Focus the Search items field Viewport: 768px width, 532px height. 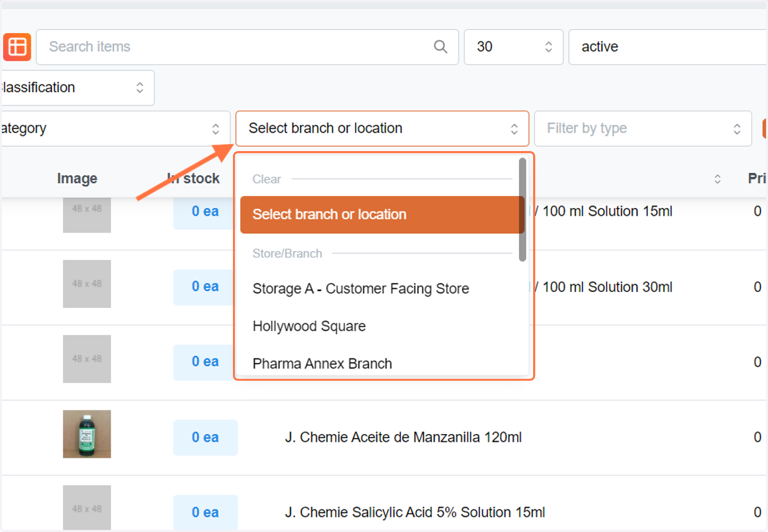247,47
